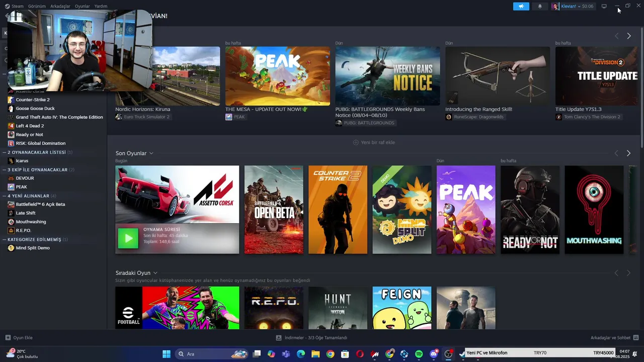Open R.E.P.O. cover in Sıradaki Oyun
644x362 pixels.
point(274,308)
